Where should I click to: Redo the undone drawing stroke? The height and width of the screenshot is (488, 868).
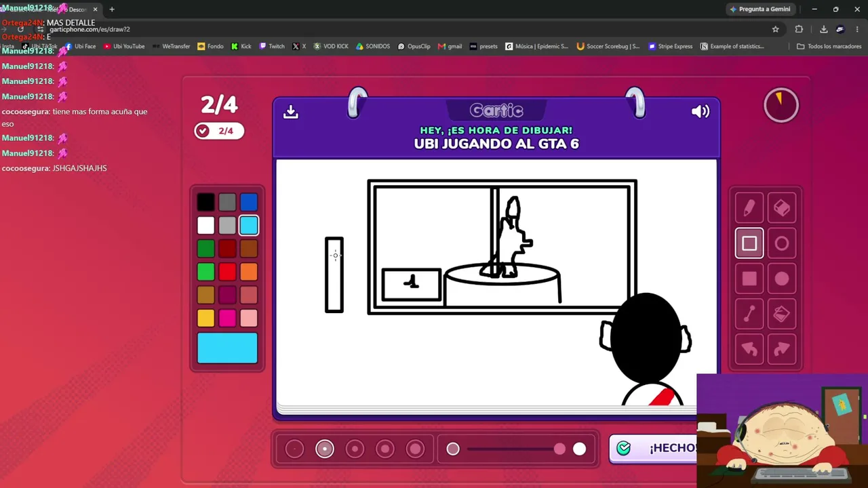(782, 349)
